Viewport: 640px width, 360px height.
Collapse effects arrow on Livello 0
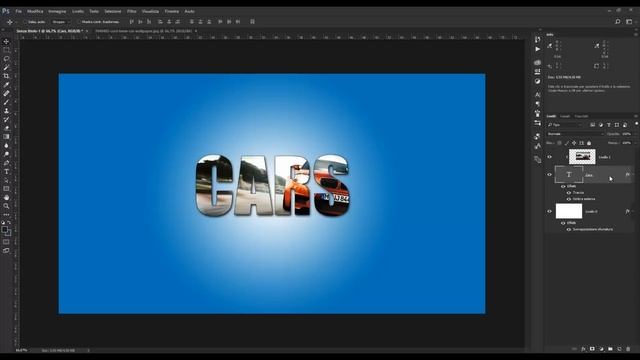pyautogui.click(x=633, y=211)
